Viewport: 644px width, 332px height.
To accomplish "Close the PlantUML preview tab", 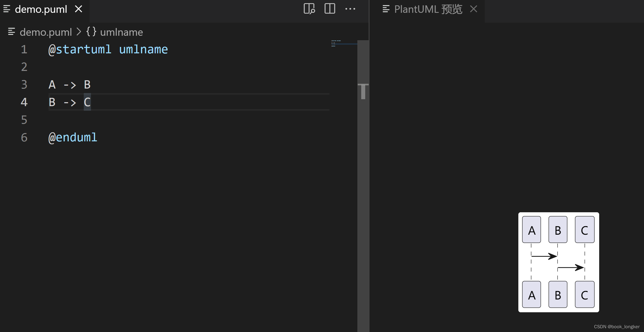I will click(x=474, y=9).
